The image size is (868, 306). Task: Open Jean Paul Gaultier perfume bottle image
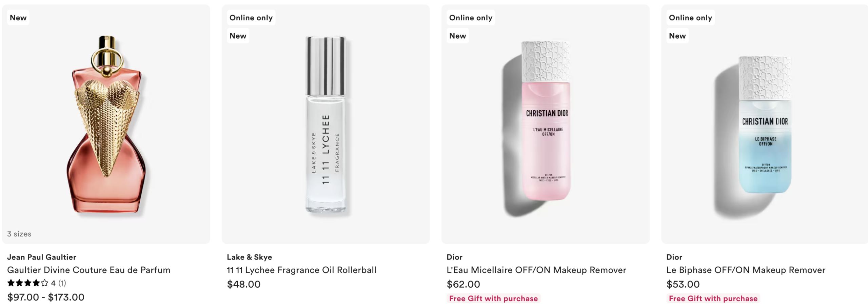(106, 124)
